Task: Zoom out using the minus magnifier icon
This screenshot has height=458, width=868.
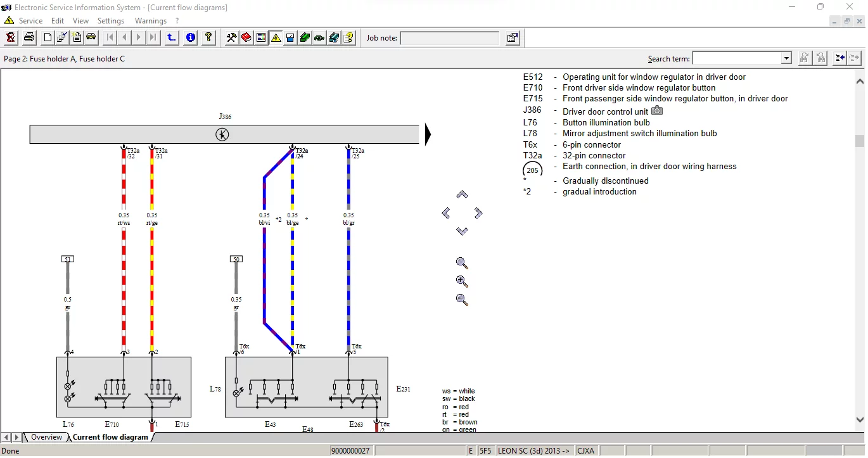Action: click(462, 300)
